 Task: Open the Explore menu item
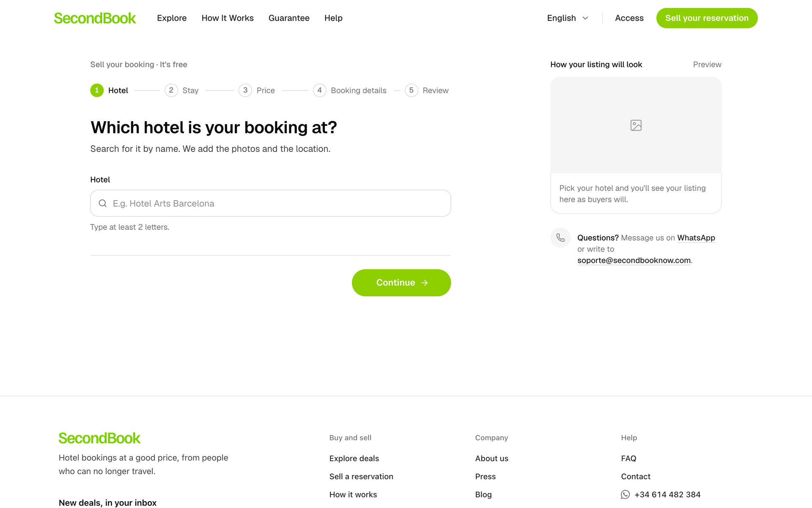point(172,18)
